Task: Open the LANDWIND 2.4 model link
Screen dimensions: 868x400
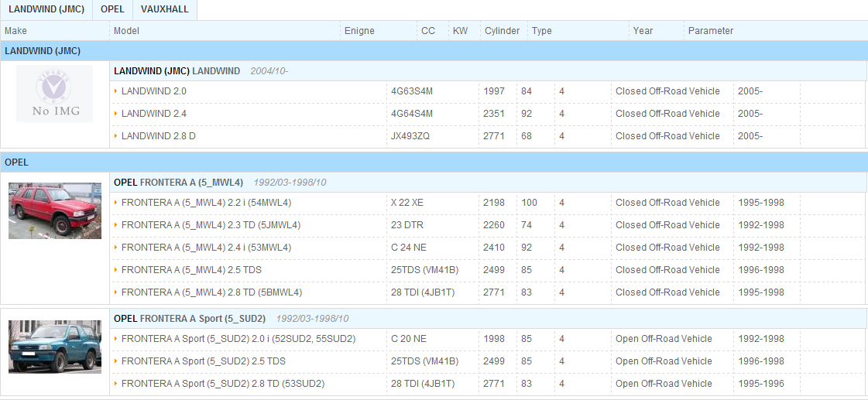Action: (154, 114)
